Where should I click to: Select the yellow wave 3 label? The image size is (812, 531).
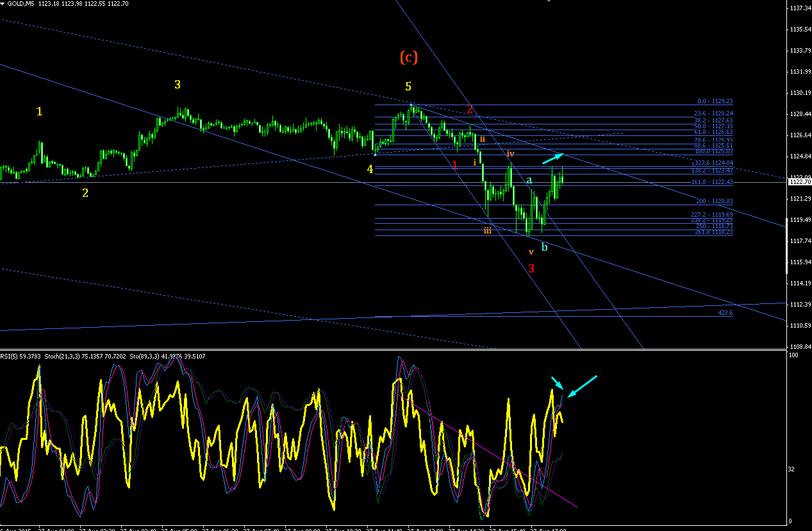[x=178, y=85]
